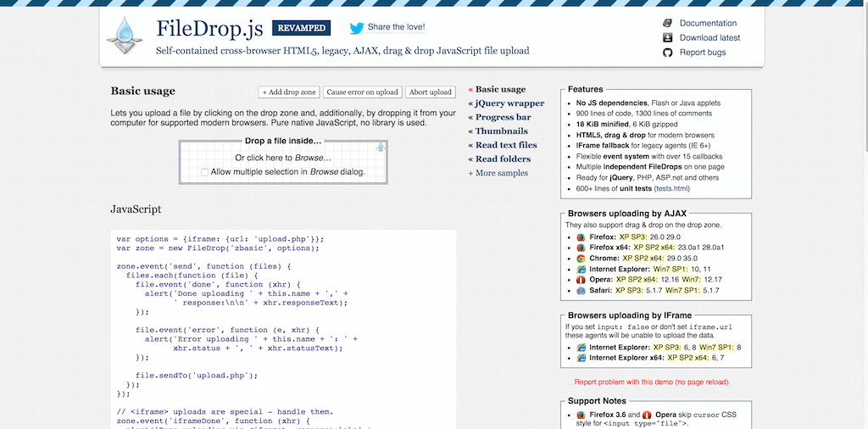Click the JavaScript section heading
The width and height of the screenshot is (868, 429).
tap(136, 209)
